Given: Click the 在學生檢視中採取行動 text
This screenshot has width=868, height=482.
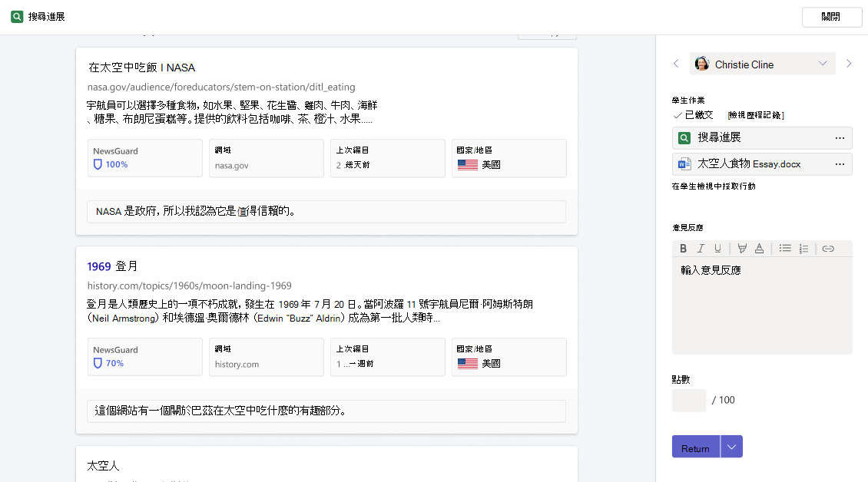Looking at the screenshot, I should (x=714, y=187).
